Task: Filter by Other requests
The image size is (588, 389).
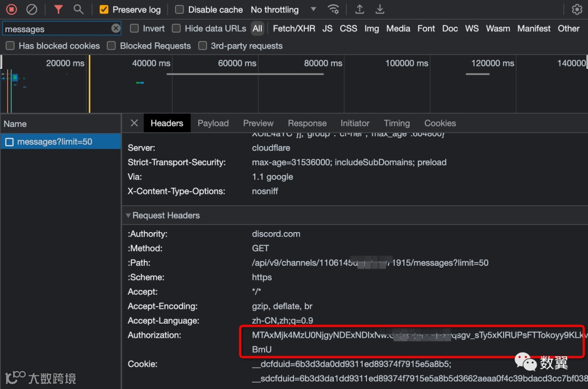Action: (x=568, y=28)
